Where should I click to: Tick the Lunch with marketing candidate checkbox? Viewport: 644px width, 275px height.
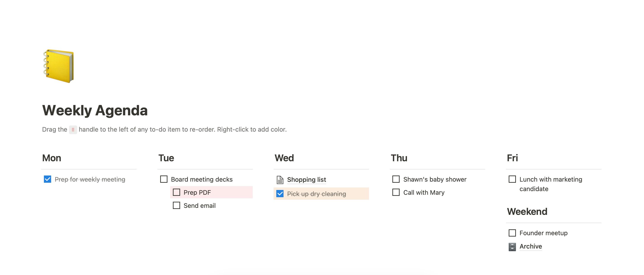tap(512, 179)
